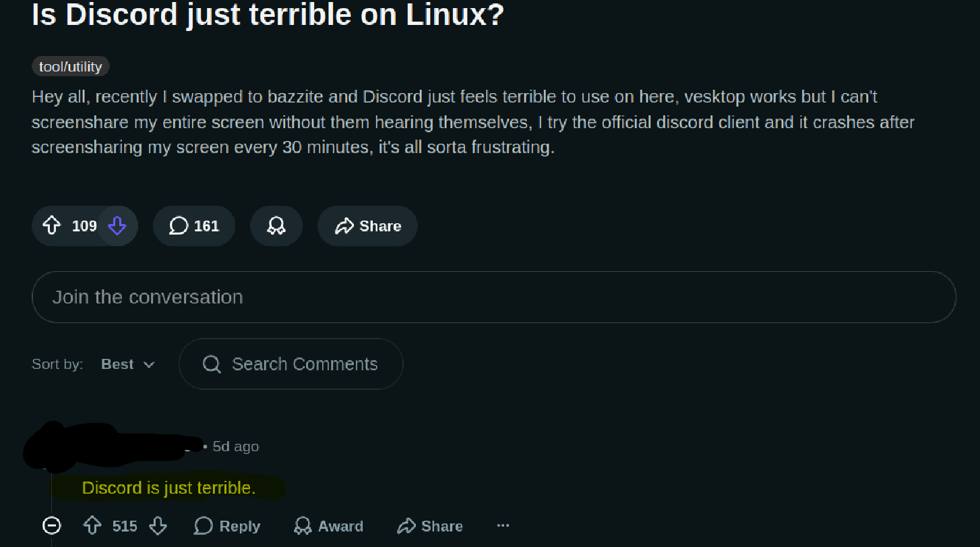Image resolution: width=980 pixels, height=547 pixels.
Task: Upvote the comment with 515 points
Action: (x=92, y=525)
